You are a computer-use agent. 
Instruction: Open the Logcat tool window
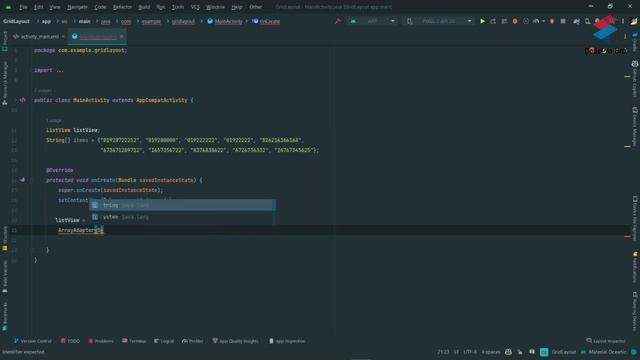(x=164, y=341)
